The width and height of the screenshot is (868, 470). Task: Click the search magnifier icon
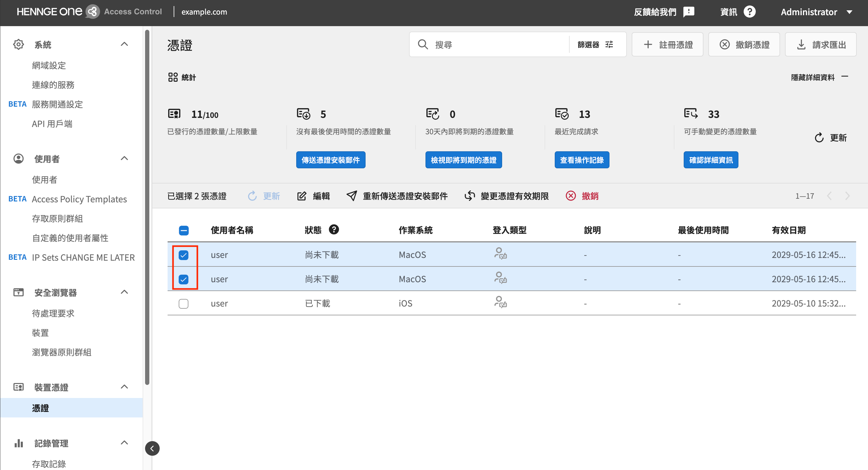(x=422, y=44)
